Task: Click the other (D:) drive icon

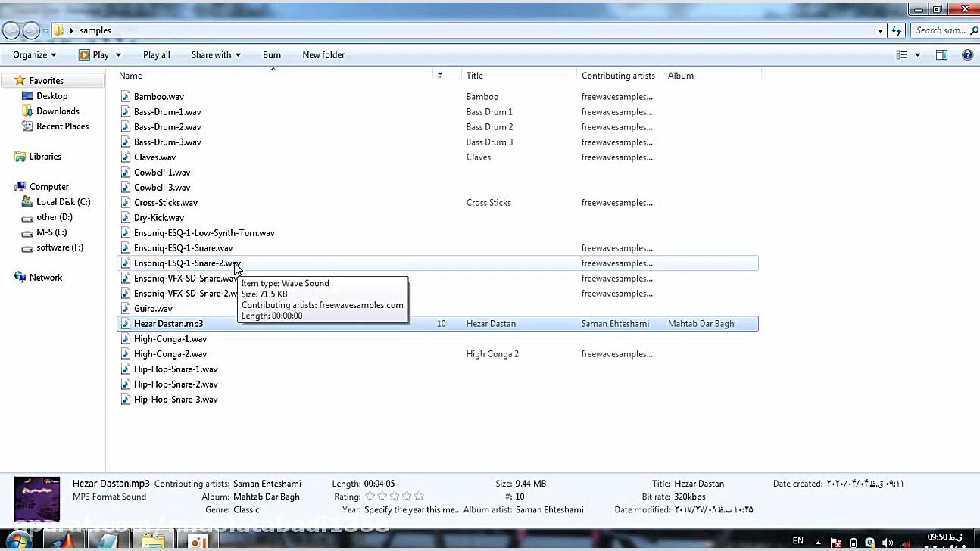Action: tap(27, 217)
